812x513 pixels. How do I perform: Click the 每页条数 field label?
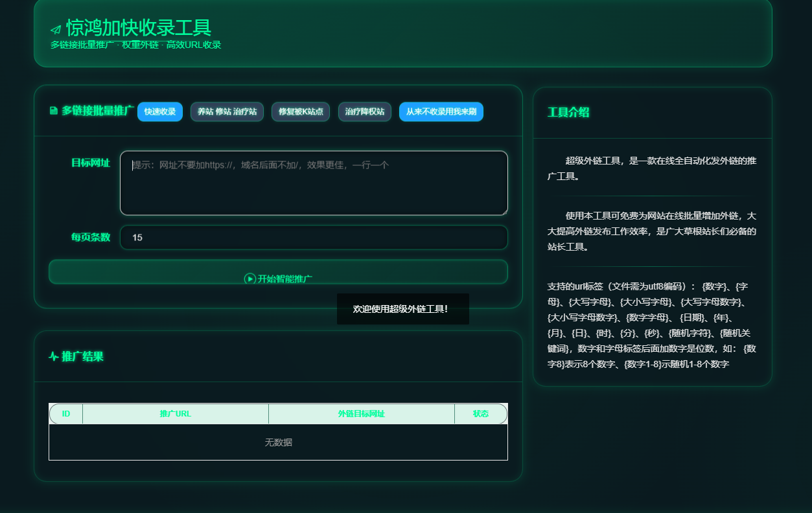click(x=91, y=237)
